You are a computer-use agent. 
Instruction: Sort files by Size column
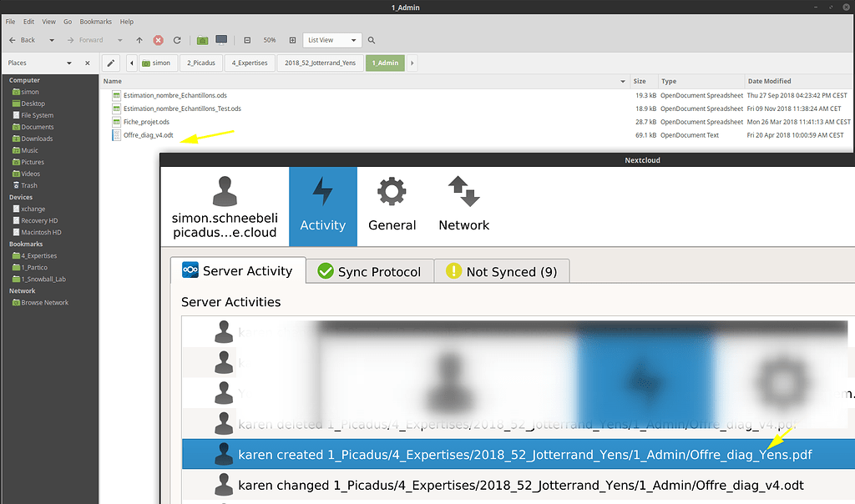(644, 81)
